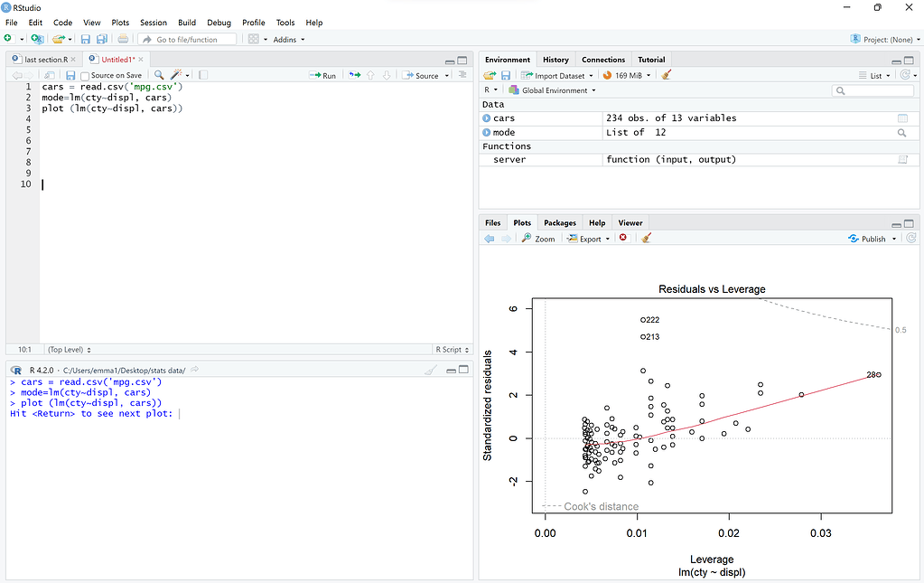Screen dimensions: 924x583
Task: Click the New File icon in main toolbar
Action: pyautogui.click(x=8, y=39)
